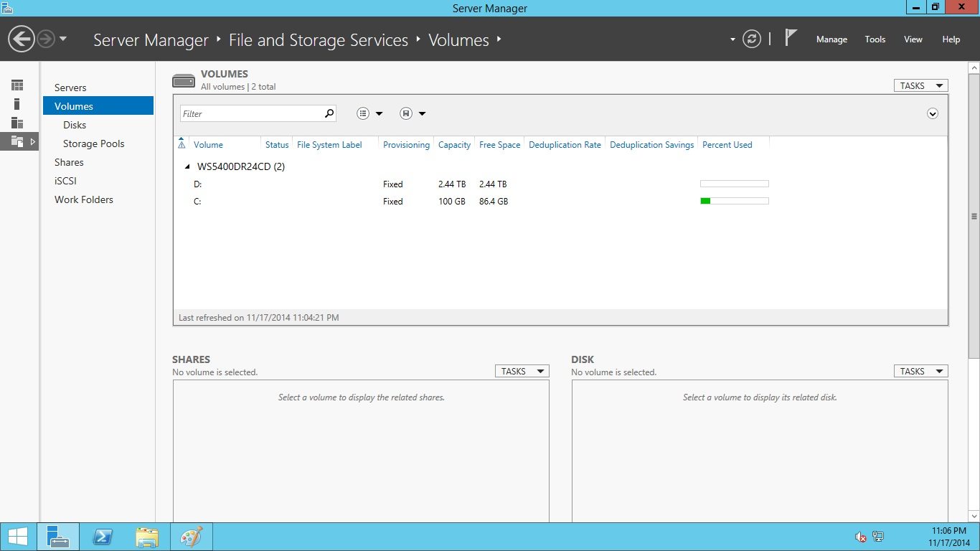Open the All Servers sidebar icon

click(x=17, y=123)
